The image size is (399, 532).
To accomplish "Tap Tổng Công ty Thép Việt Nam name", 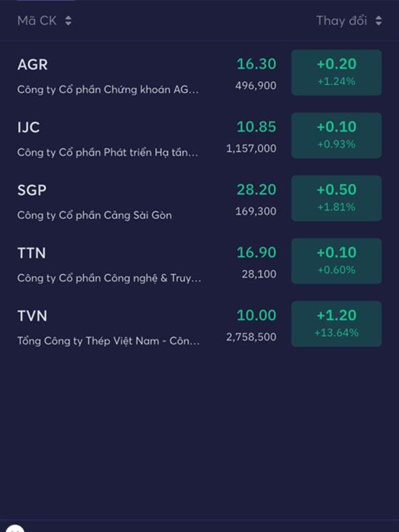I will pos(108,341).
